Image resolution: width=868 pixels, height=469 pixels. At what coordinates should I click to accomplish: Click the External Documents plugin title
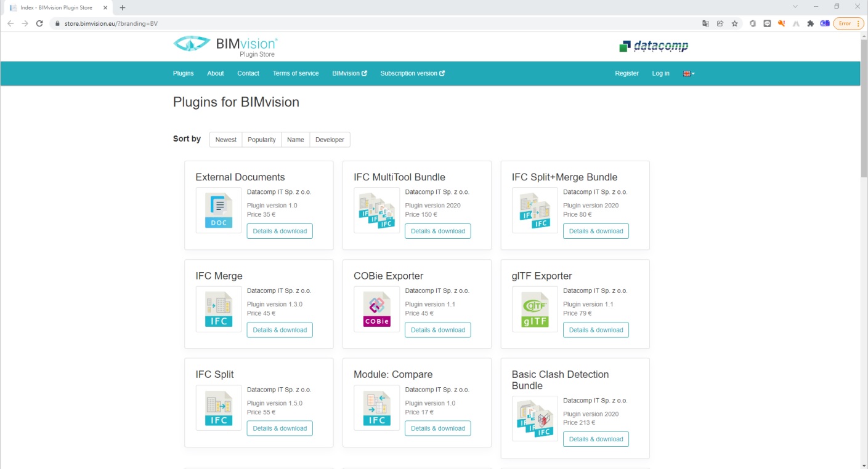point(240,177)
